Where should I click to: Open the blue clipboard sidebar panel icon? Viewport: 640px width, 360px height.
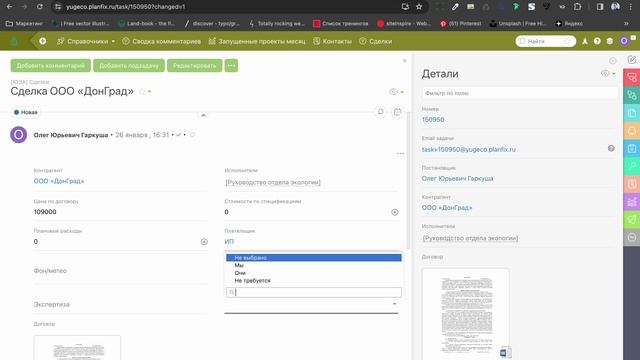(x=632, y=148)
